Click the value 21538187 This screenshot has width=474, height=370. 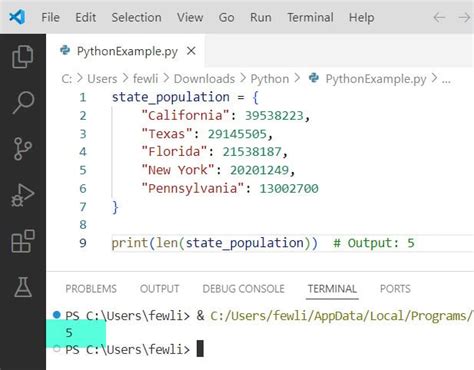[x=252, y=152]
